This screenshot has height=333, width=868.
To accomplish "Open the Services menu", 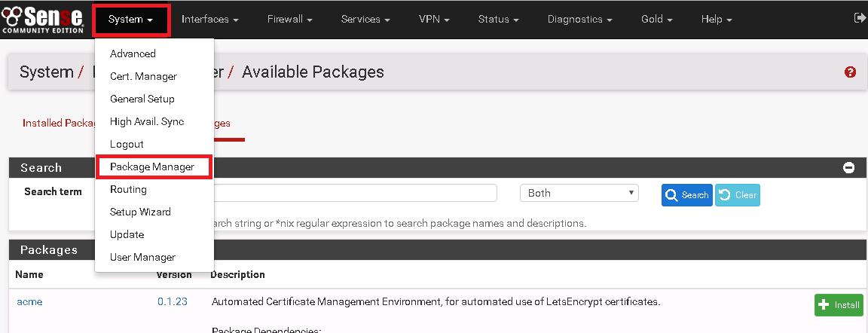I will [x=365, y=20].
